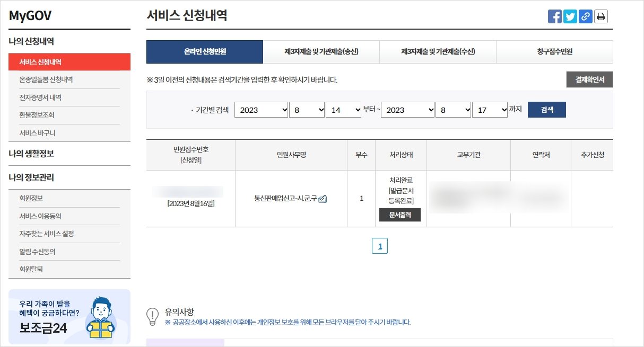Copy the page URL using link icon
This screenshot has height=347, width=644.
coord(585,16)
